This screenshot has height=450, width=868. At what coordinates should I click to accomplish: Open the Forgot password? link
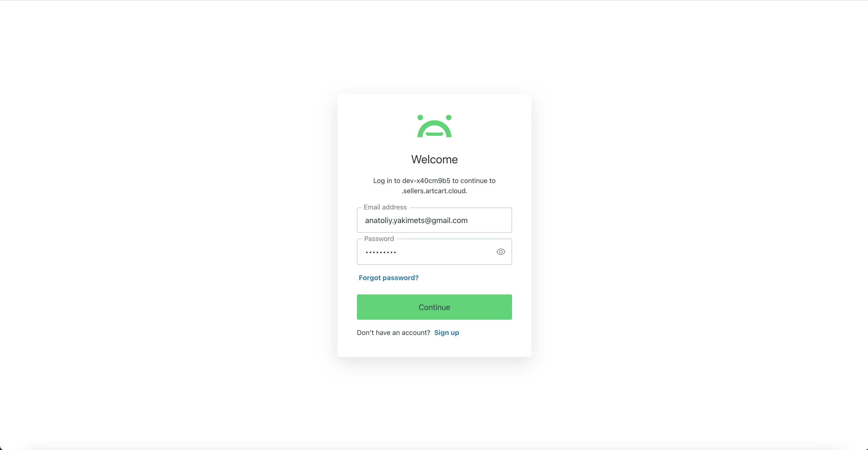pyautogui.click(x=388, y=278)
